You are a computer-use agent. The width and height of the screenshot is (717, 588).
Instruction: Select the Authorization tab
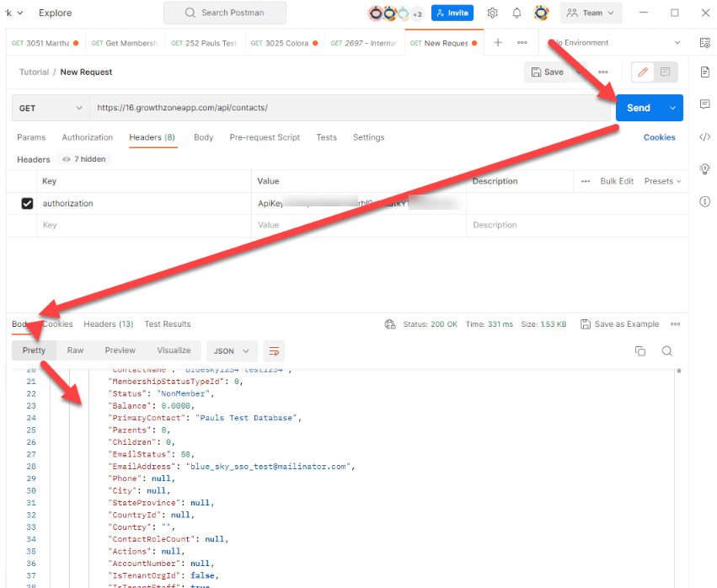click(x=88, y=137)
